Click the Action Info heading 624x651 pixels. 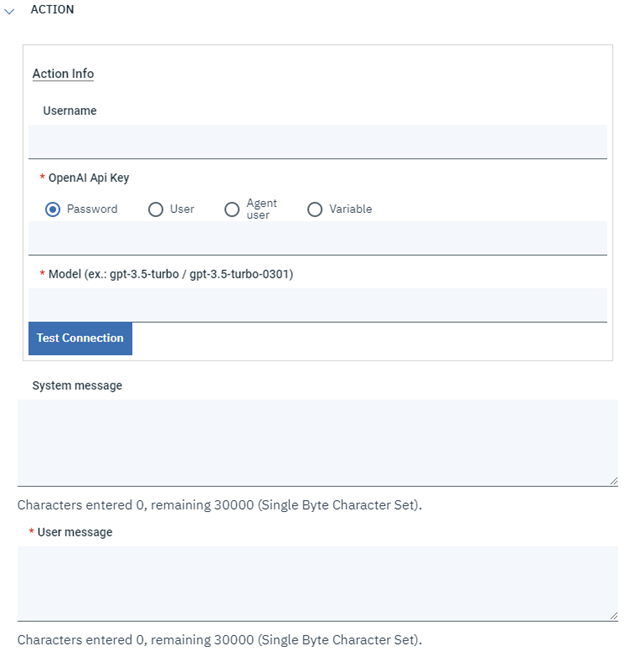pyautogui.click(x=63, y=74)
